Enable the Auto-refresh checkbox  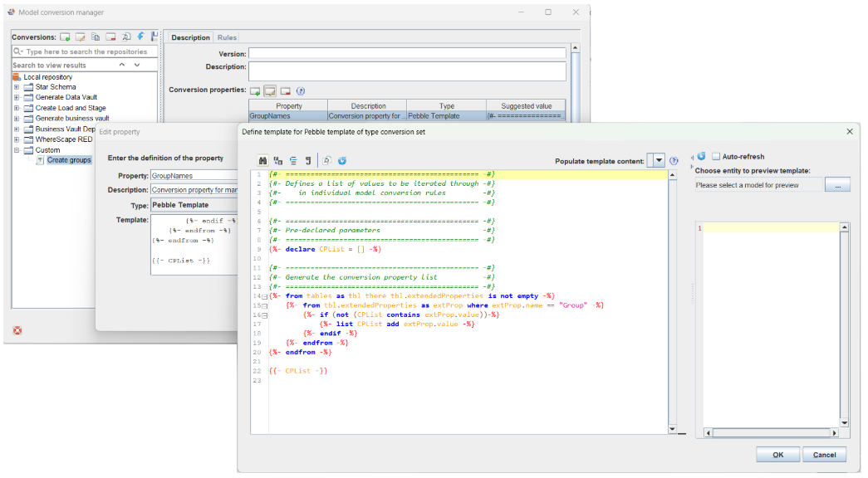(x=715, y=156)
